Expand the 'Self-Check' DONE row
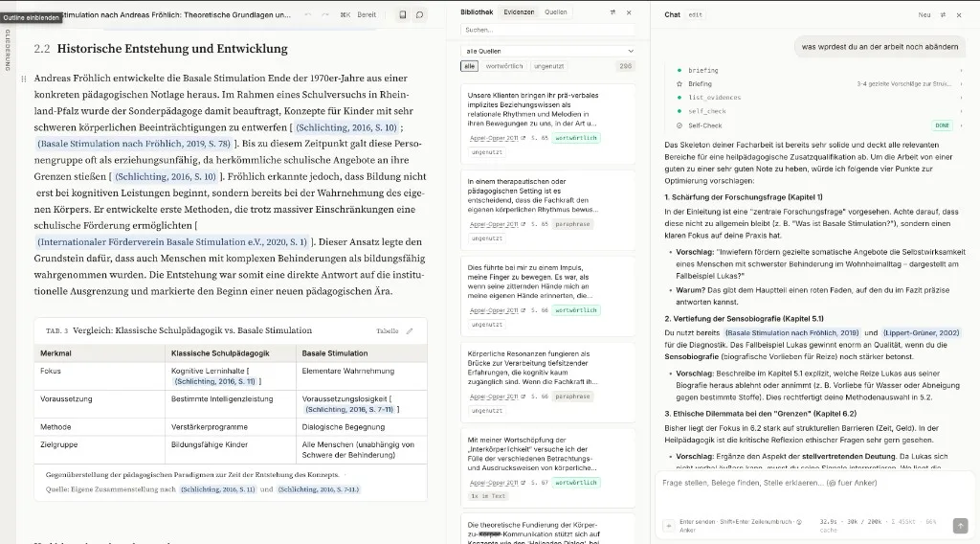 tap(819, 125)
